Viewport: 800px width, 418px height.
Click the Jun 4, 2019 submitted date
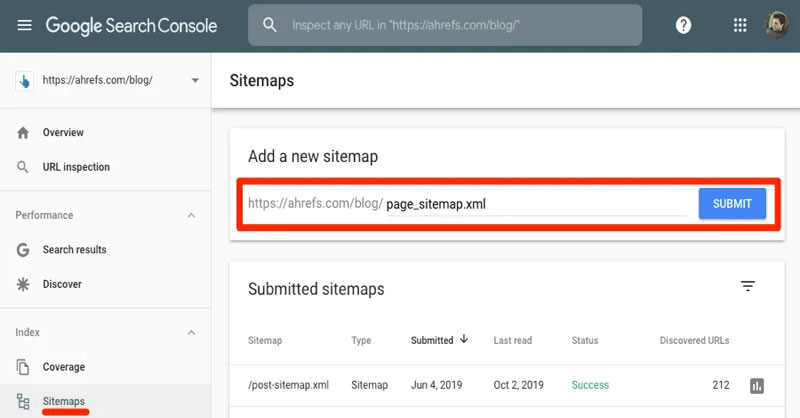tap(437, 385)
